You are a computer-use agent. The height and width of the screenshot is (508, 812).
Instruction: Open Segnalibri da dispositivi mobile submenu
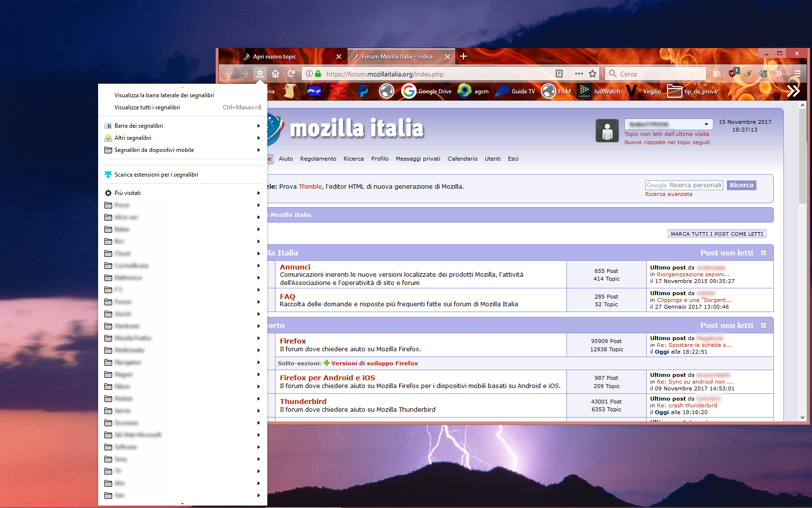pyautogui.click(x=183, y=150)
